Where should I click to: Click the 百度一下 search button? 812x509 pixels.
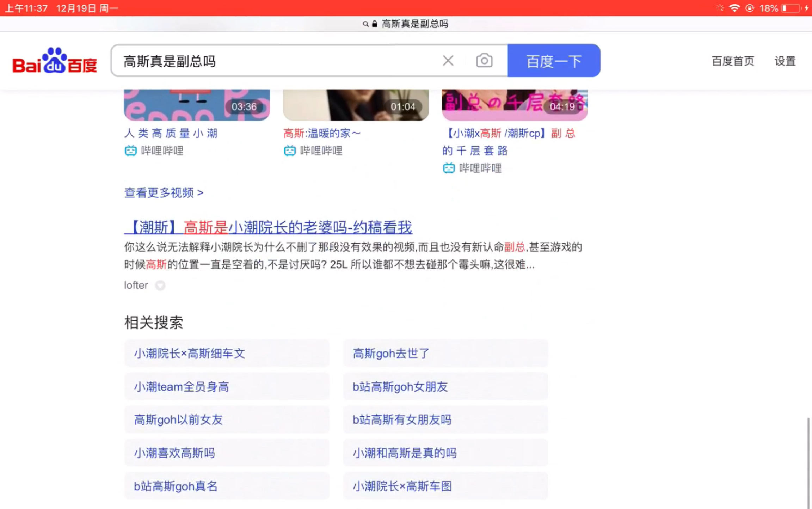tap(554, 61)
